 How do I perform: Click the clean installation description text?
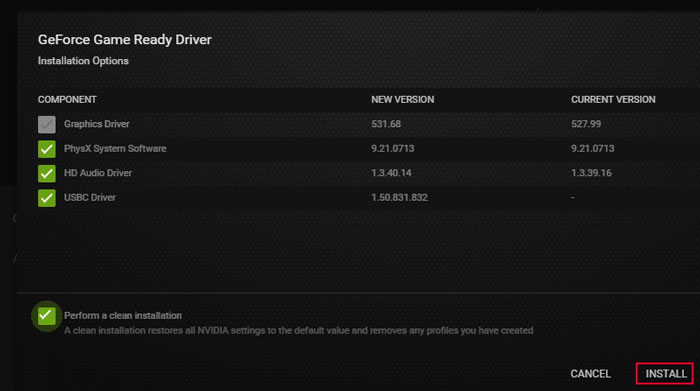pos(298,331)
